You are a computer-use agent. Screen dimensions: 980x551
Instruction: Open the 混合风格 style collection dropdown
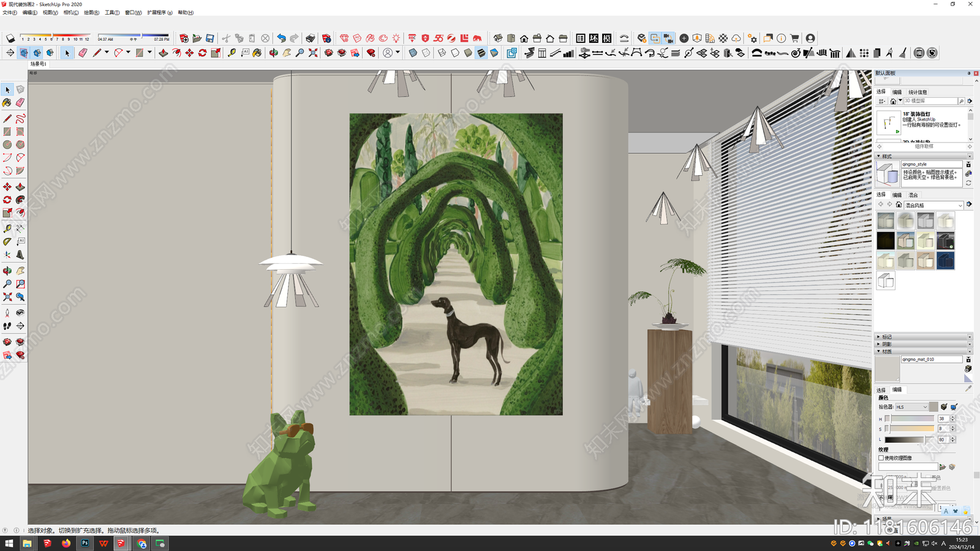(934, 205)
